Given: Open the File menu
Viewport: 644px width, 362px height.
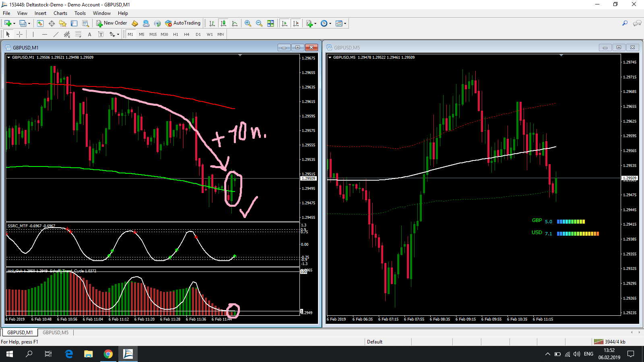Looking at the screenshot, I should click(x=6, y=13).
